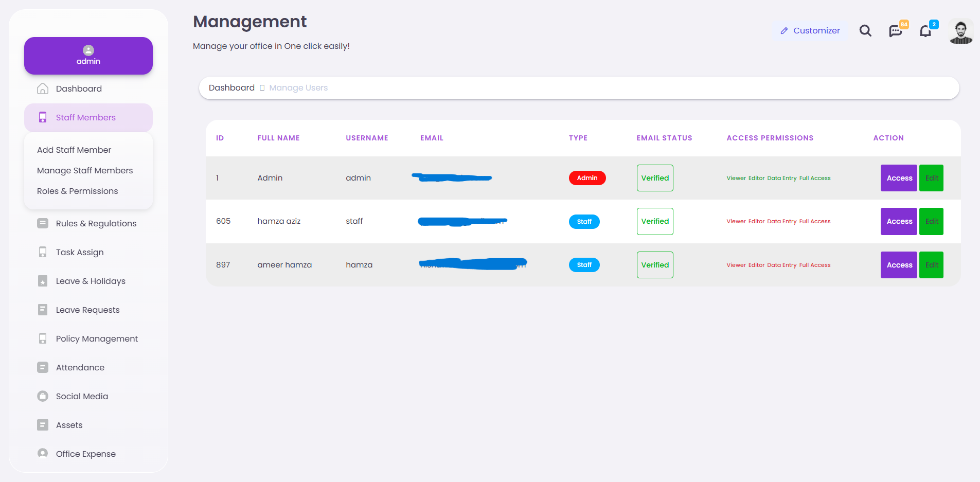Image resolution: width=980 pixels, height=482 pixels.
Task: Click the Leave Requests icon
Action: 43,310
